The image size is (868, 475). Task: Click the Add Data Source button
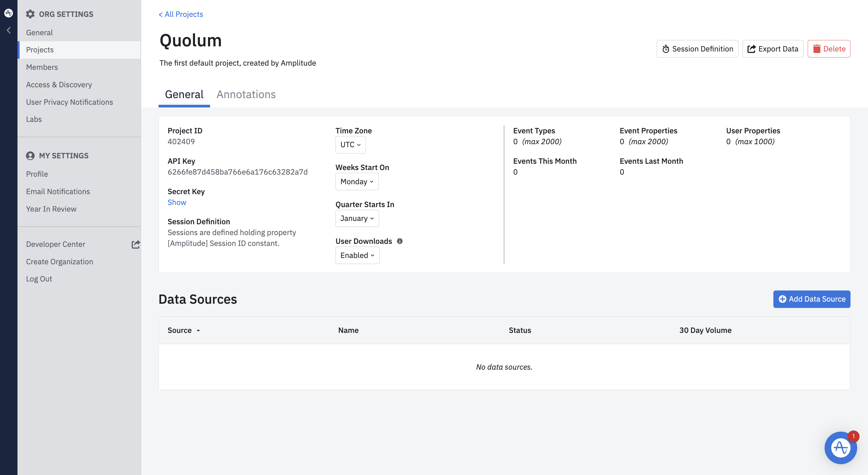pos(811,299)
